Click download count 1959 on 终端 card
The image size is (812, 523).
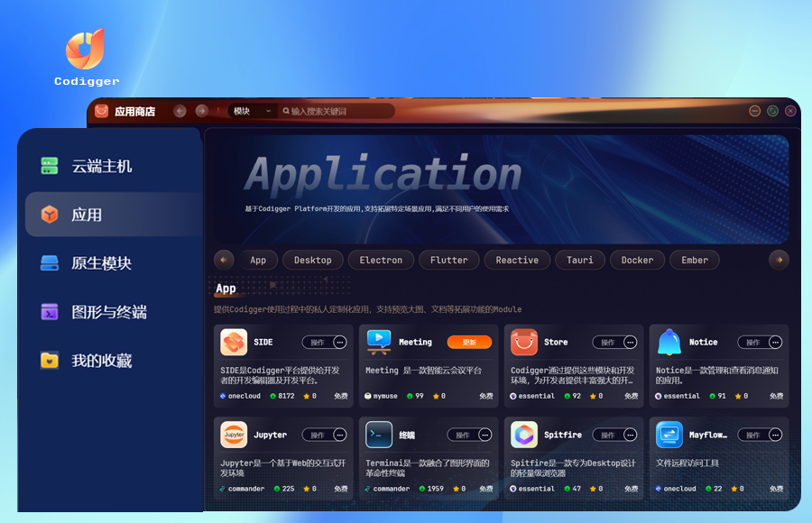coord(431,489)
